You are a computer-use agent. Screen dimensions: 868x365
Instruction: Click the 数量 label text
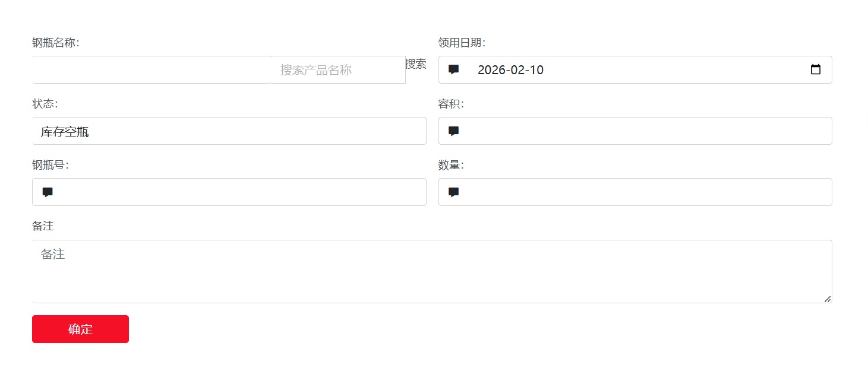coord(451,165)
